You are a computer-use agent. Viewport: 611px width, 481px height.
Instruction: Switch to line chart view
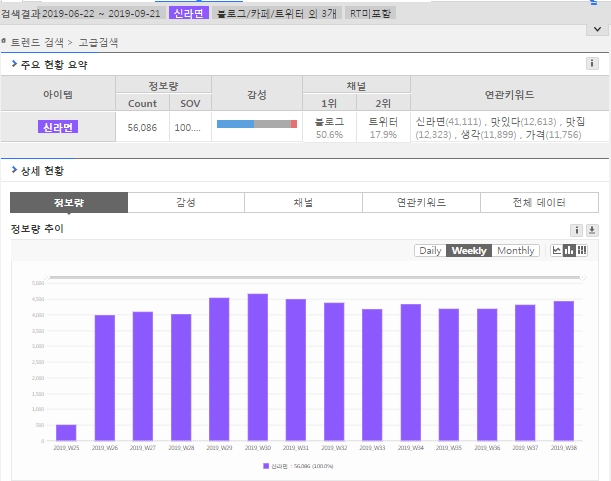pos(557,250)
